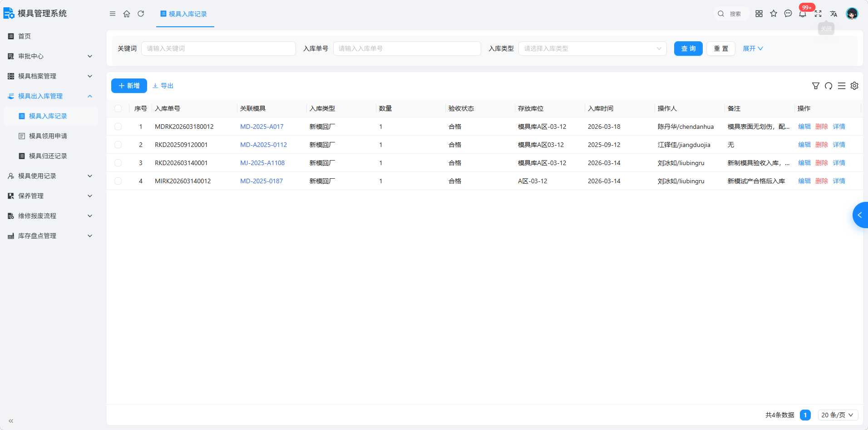The width and height of the screenshot is (868, 430).
Task: Refresh table data icon
Action: pyautogui.click(x=829, y=86)
